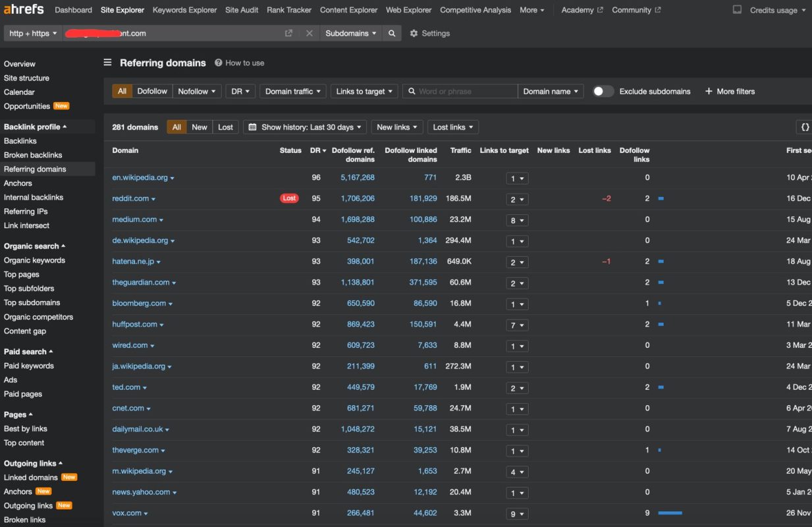The height and width of the screenshot is (527, 812).
Task: Open Broken backlinks in sidebar
Action: coord(33,155)
